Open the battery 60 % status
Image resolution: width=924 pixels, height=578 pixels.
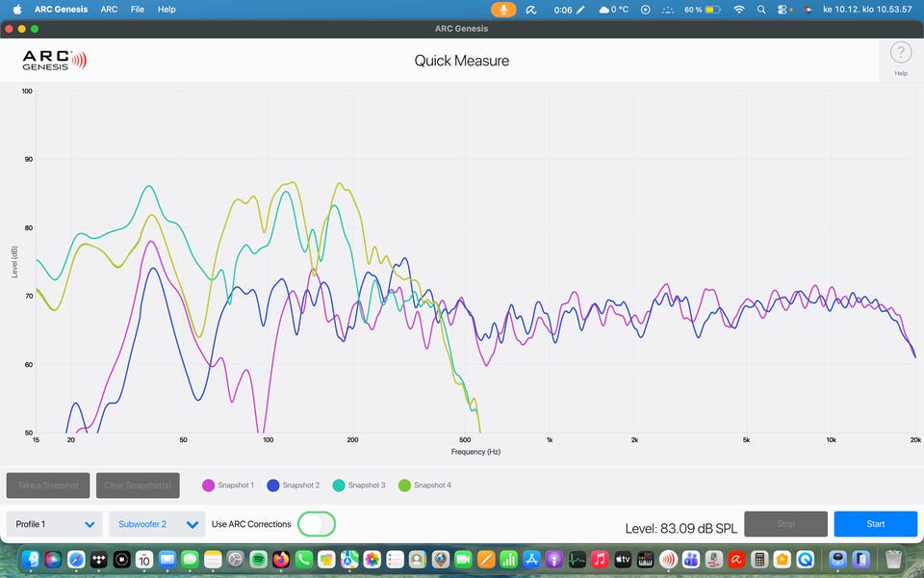(x=703, y=10)
